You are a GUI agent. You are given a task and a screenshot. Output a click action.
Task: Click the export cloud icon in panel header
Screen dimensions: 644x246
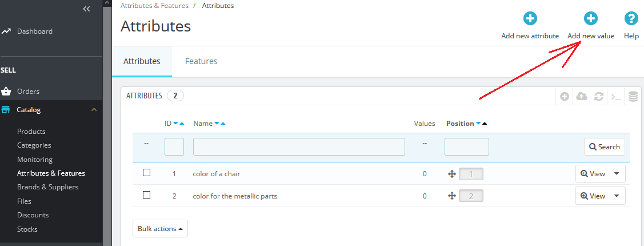pyautogui.click(x=582, y=96)
